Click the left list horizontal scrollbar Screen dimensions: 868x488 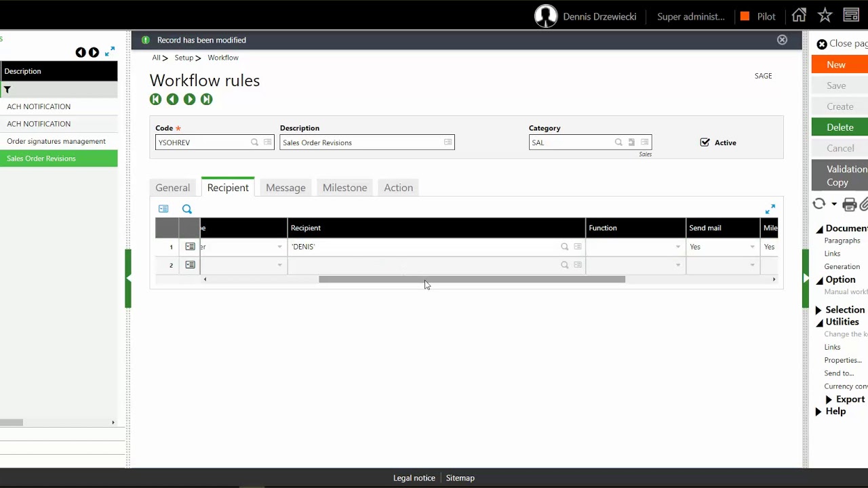point(12,422)
